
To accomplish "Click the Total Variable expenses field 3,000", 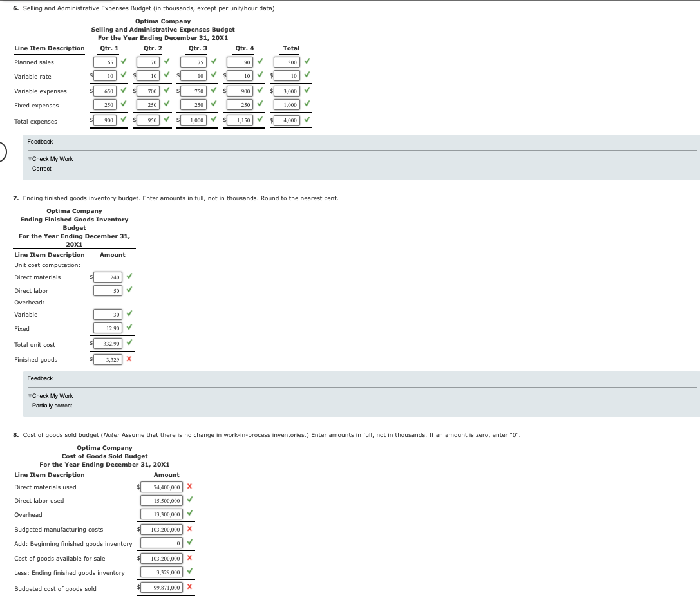I will [287, 91].
